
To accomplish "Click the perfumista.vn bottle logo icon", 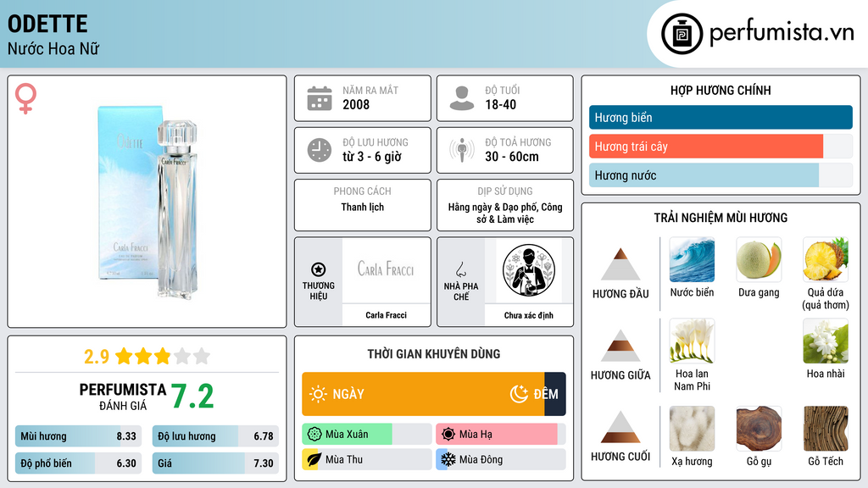I will coord(682,34).
